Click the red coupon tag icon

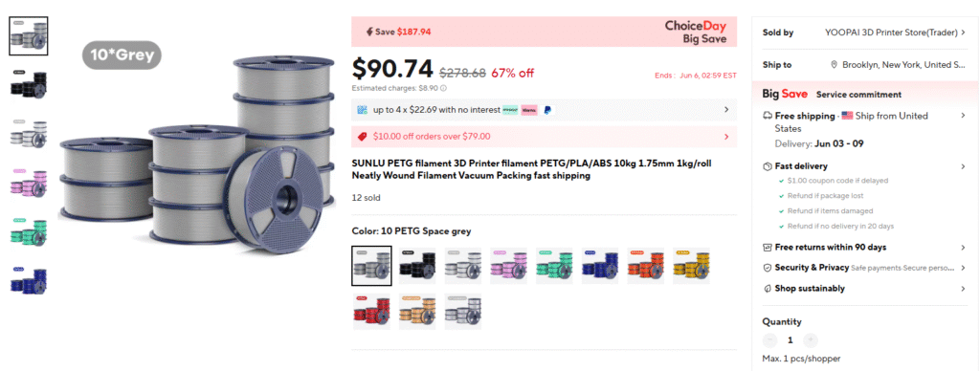pyautogui.click(x=362, y=136)
